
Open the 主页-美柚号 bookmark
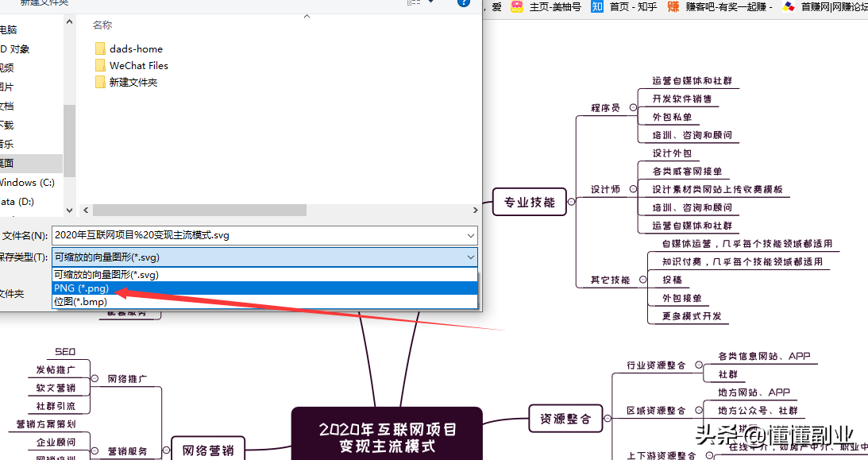[x=546, y=7]
